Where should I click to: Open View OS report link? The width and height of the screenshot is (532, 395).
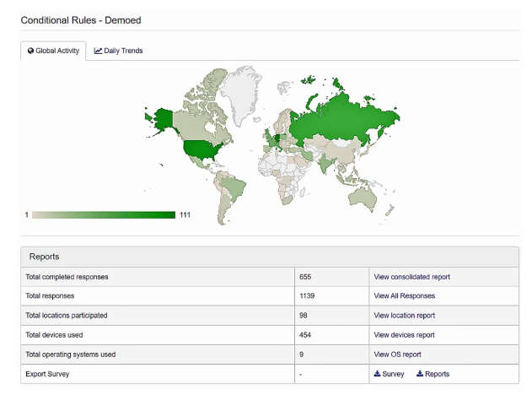point(397,354)
